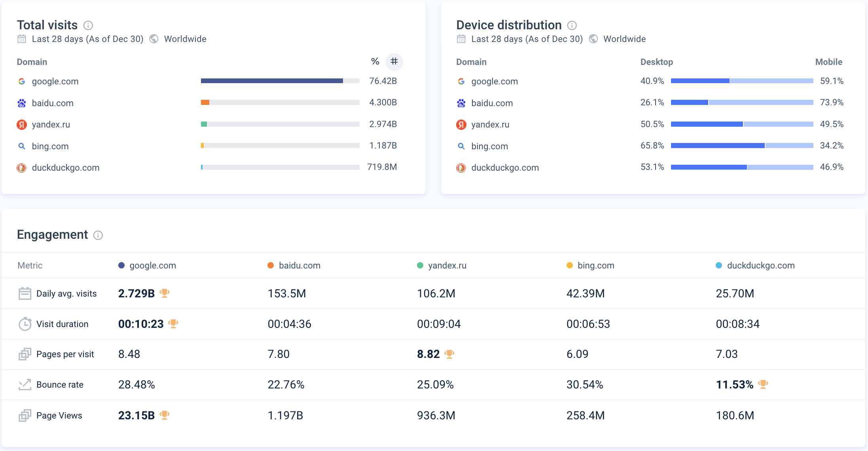Click Bing favicon in Device distribution

click(x=461, y=146)
